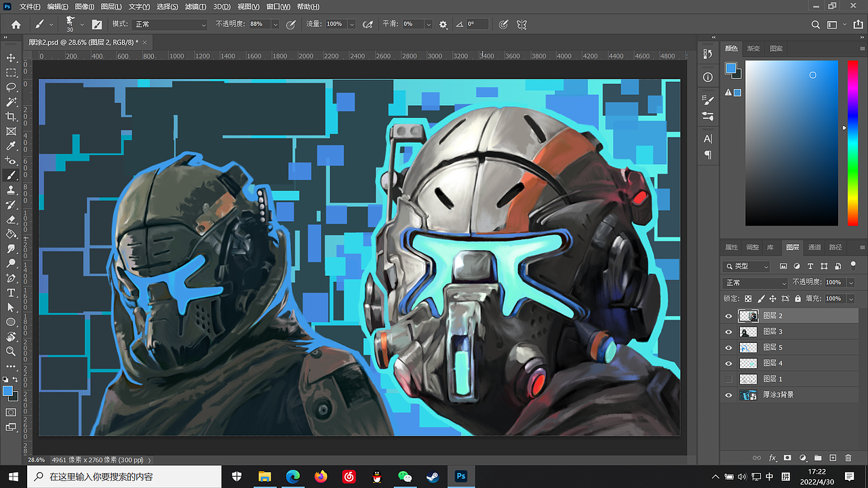Hide the 厚涂3背景 layer
This screenshot has height=488, width=868.
click(x=729, y=394)
